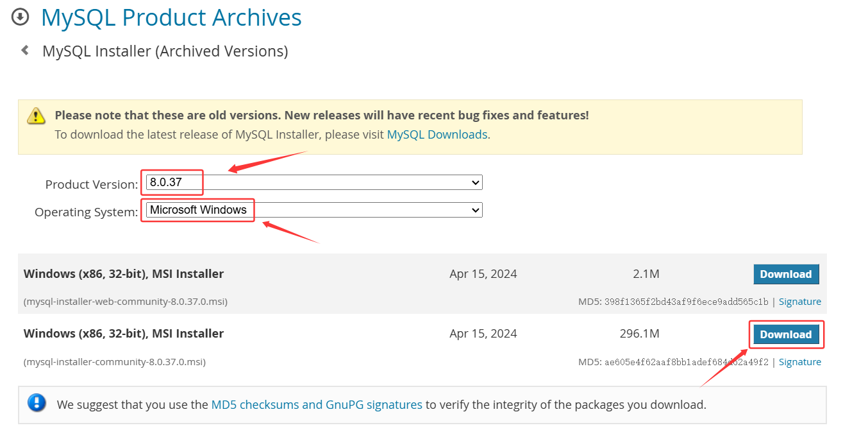Click the MySQL Product Archives heading
The image size is (868, 430).
[171, 17]
